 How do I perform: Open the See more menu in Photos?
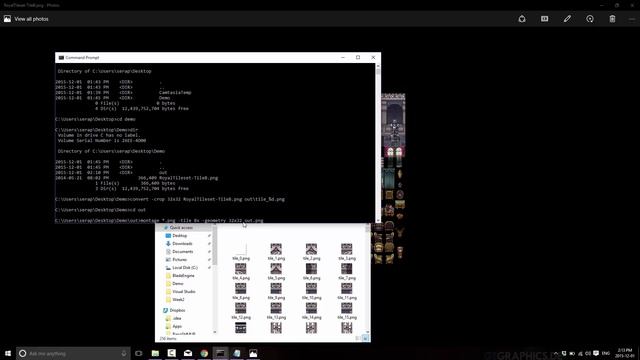pos(632,19)
